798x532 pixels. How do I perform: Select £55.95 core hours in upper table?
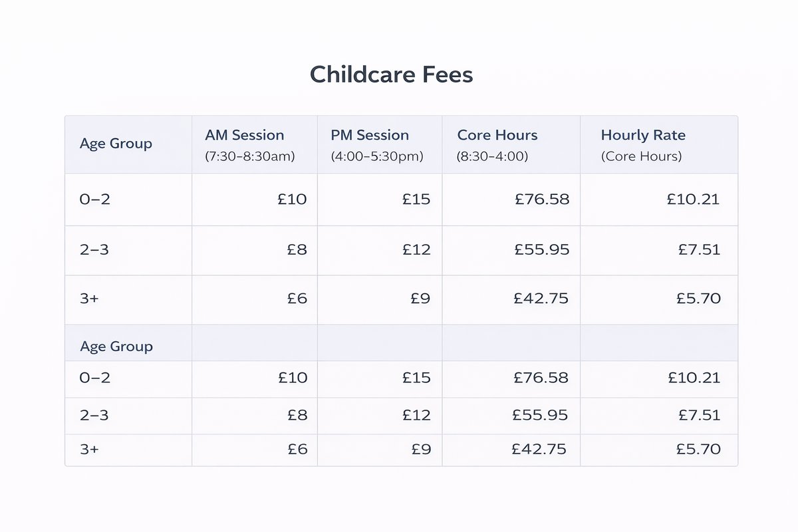[x=541, y=250]
